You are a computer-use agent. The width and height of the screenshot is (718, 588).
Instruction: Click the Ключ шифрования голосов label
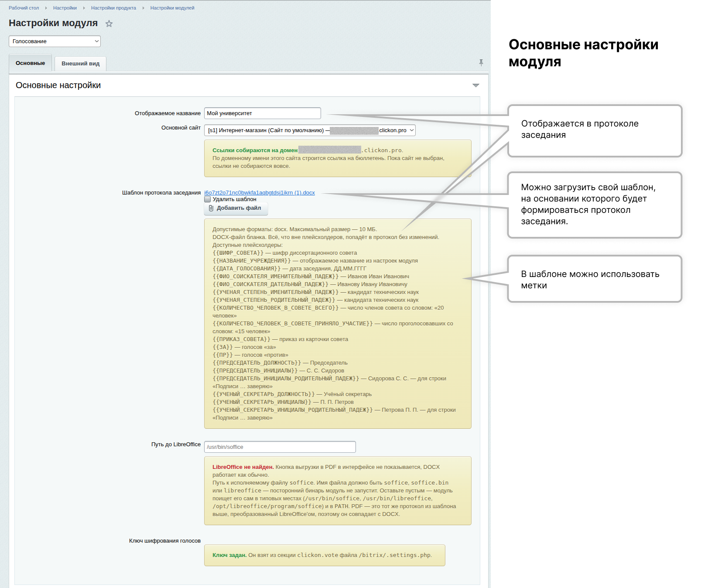pyautogui.click(x=165, y=541)
